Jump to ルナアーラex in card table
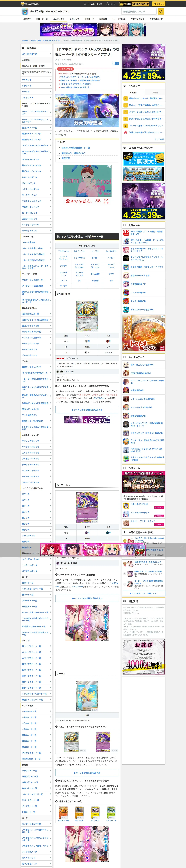Screen dimensions: 186x868 pos(79,251)
